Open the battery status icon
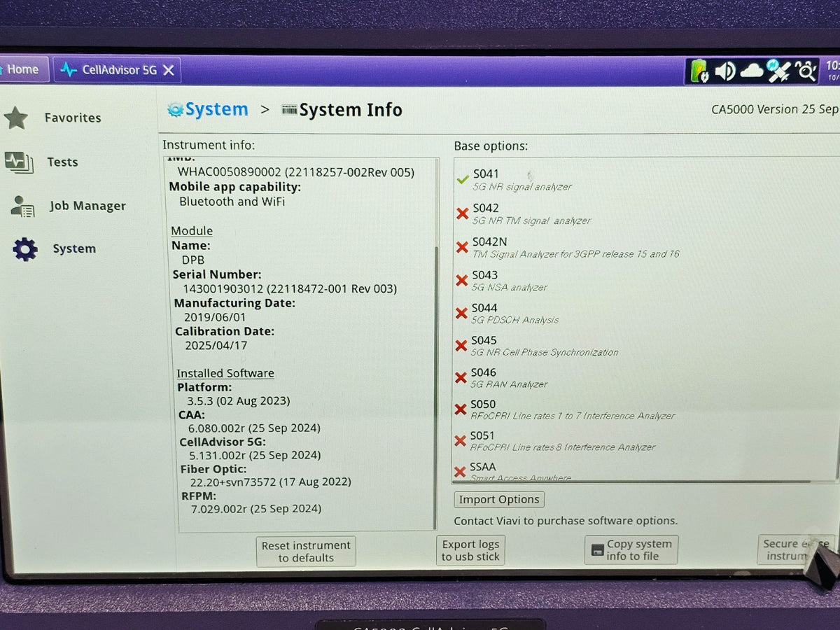The height and width of the screenshot is (630, 840). 699,71
